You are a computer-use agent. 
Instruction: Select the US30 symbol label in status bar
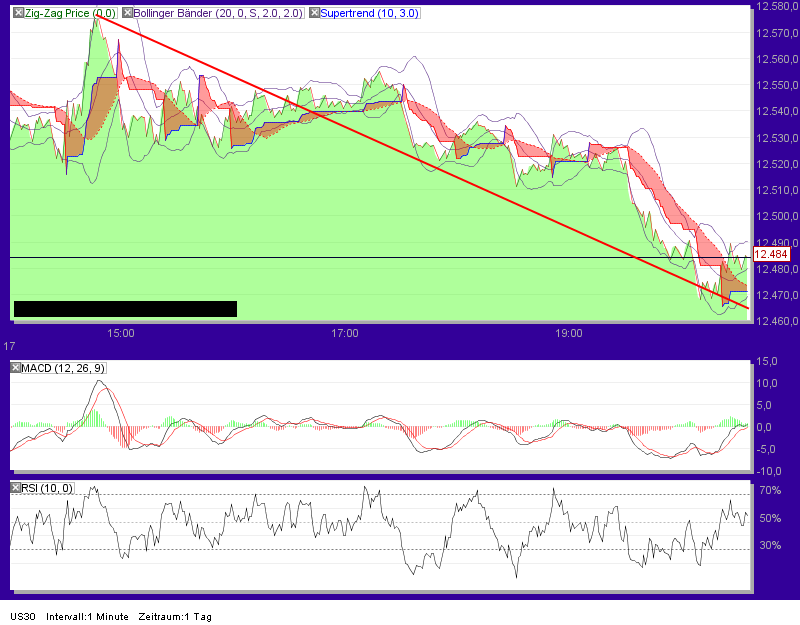(22, 617)
